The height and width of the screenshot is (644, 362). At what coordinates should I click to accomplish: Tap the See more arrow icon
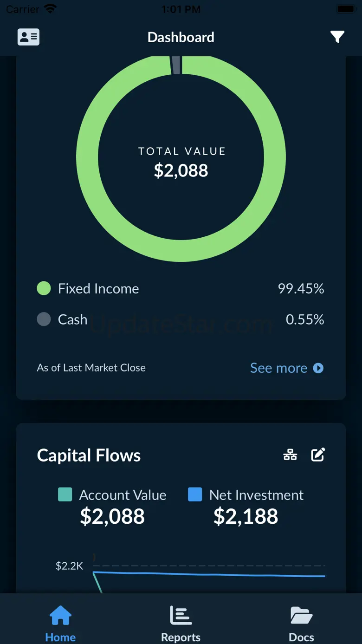coord(318,368)
